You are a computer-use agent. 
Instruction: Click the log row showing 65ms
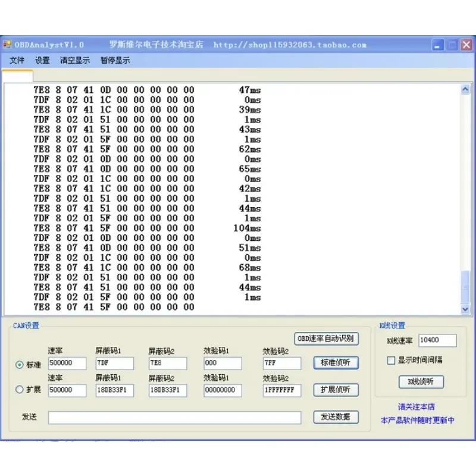(147, 169)
